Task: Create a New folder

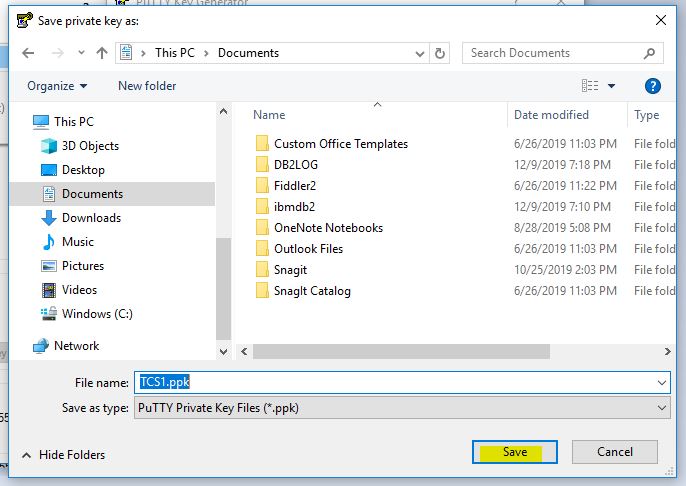Action: coord(147,86)
